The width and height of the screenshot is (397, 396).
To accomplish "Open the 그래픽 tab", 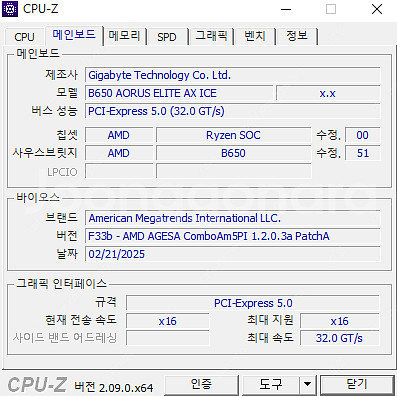I will pyautogui.click(x=211, y=36).
